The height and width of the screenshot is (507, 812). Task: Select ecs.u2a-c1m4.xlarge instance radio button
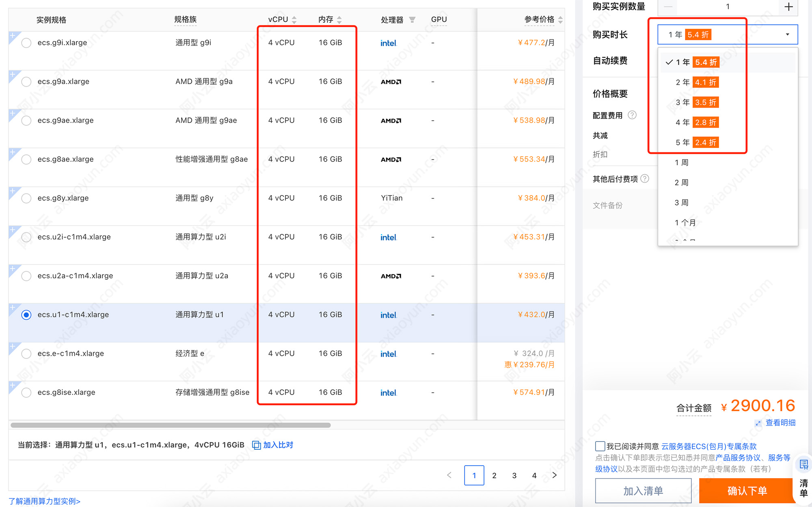(x=26, y=276)
